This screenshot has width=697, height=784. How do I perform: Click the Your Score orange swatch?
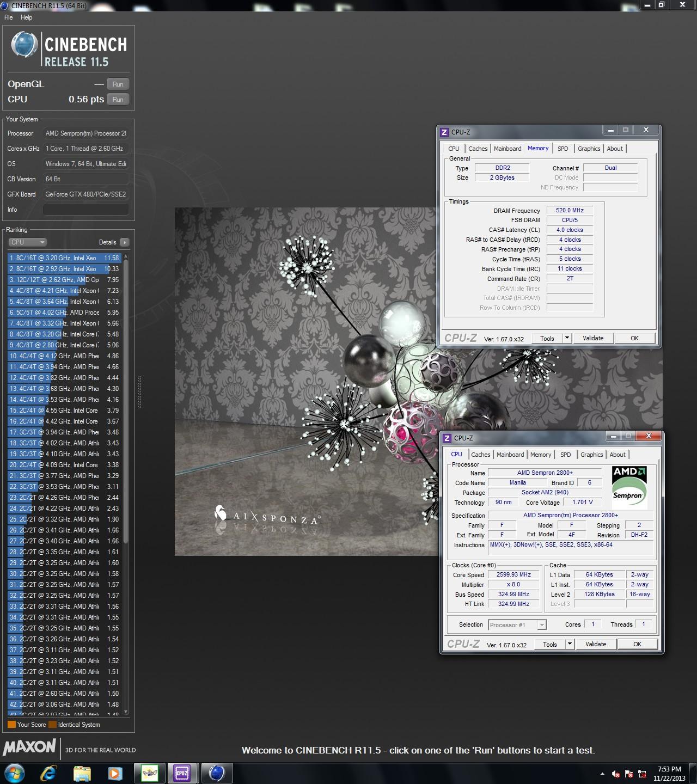(11, 725)
